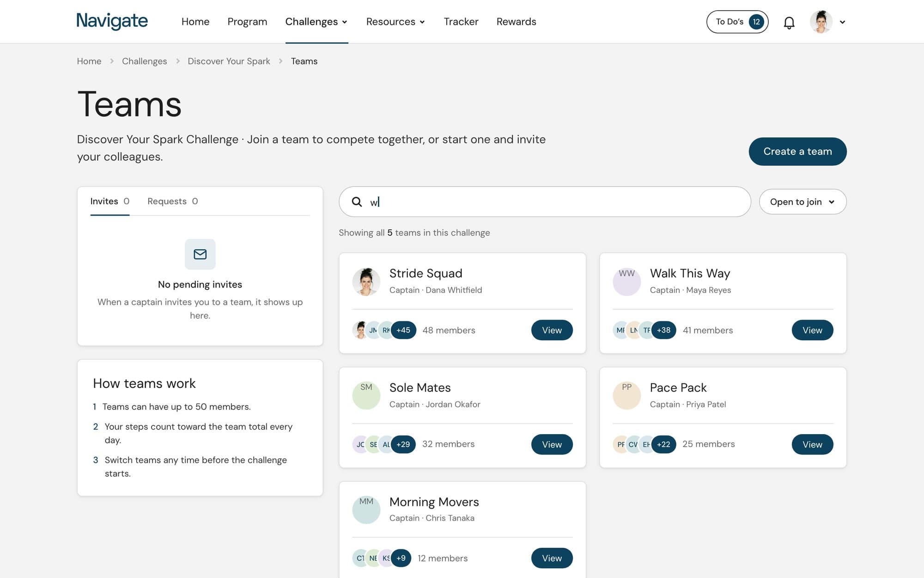Open the To Do's button
Screen dimensions: 924x578
737,22
